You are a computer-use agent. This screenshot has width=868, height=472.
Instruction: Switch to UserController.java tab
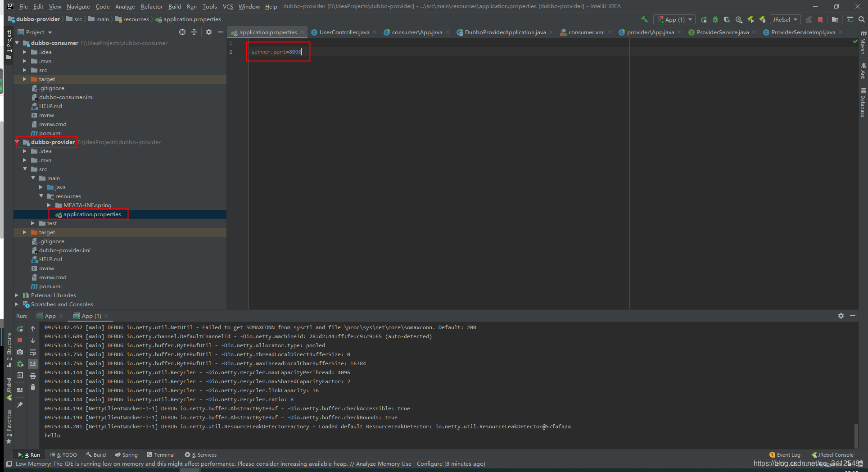click(x=344, y=32)
